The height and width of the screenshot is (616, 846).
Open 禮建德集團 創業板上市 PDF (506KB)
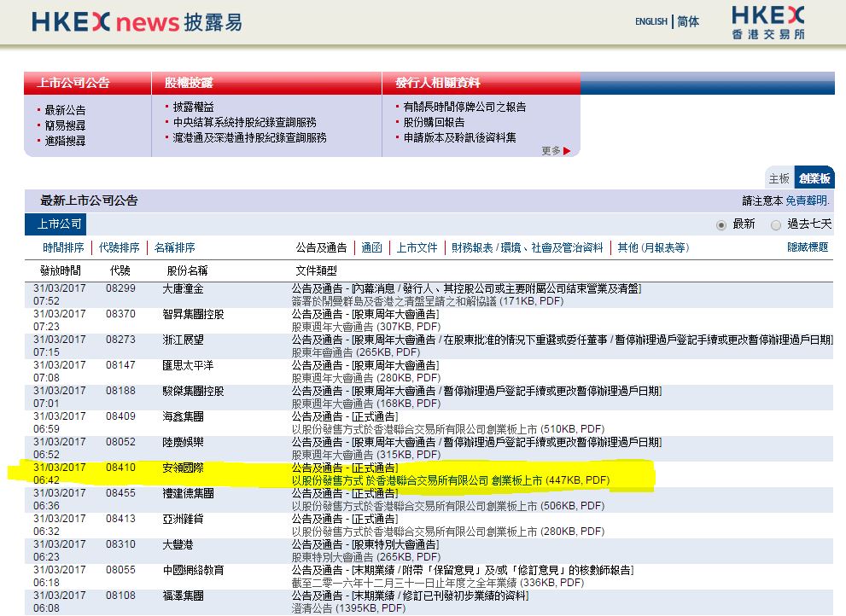coord(448,506)
